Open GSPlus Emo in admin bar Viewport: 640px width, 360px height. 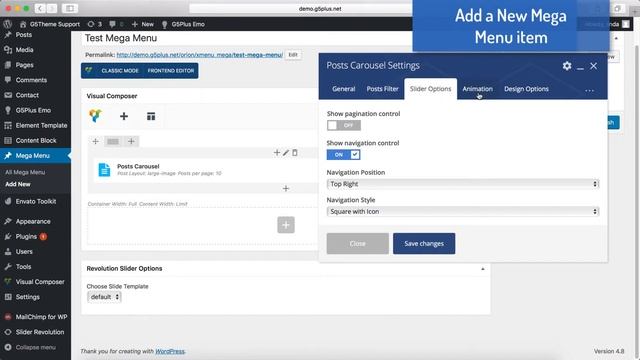tap(183, 24)
